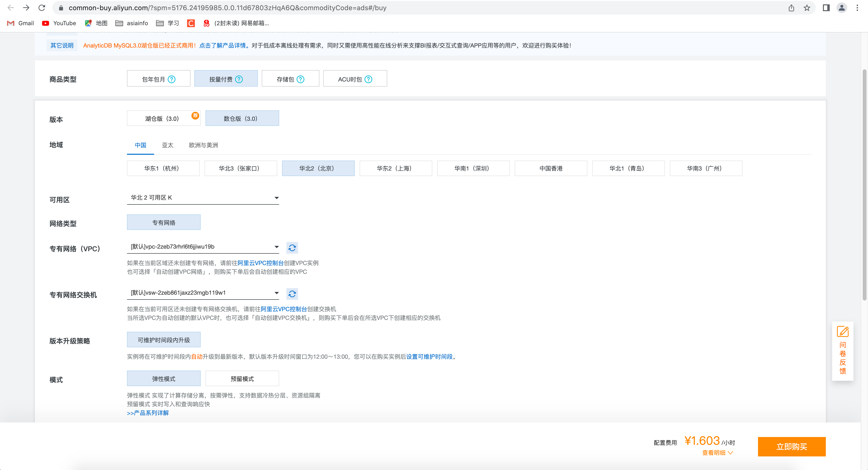The image size is (868, 470).
Task: Select region 华南3 (广州)
Action: click(706, 169)
